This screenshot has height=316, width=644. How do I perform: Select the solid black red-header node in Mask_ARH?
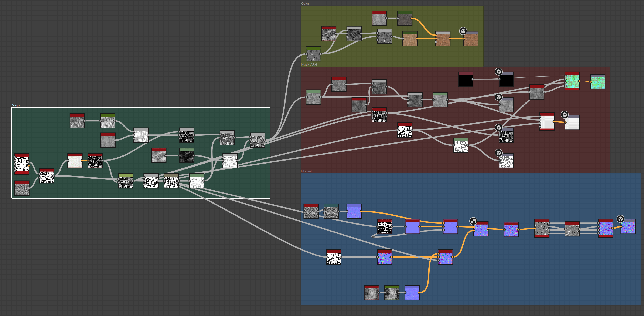pyautogui.click(x=466, y=79)
